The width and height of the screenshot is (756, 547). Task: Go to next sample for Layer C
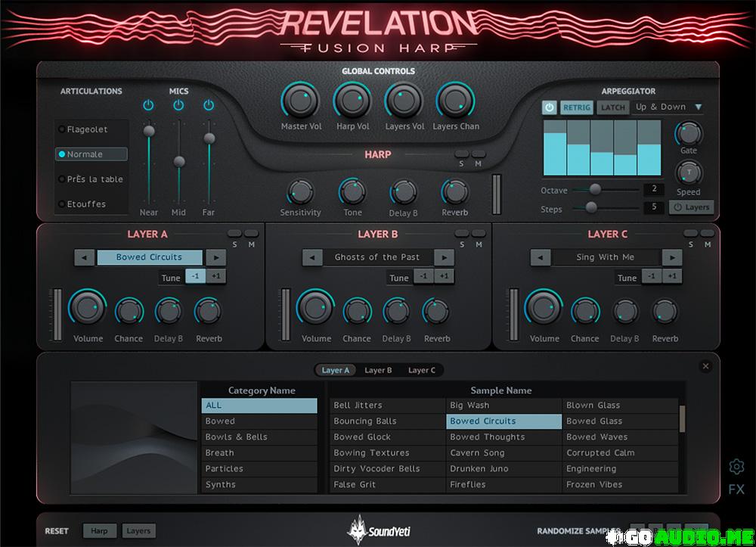tap(671, 257)
